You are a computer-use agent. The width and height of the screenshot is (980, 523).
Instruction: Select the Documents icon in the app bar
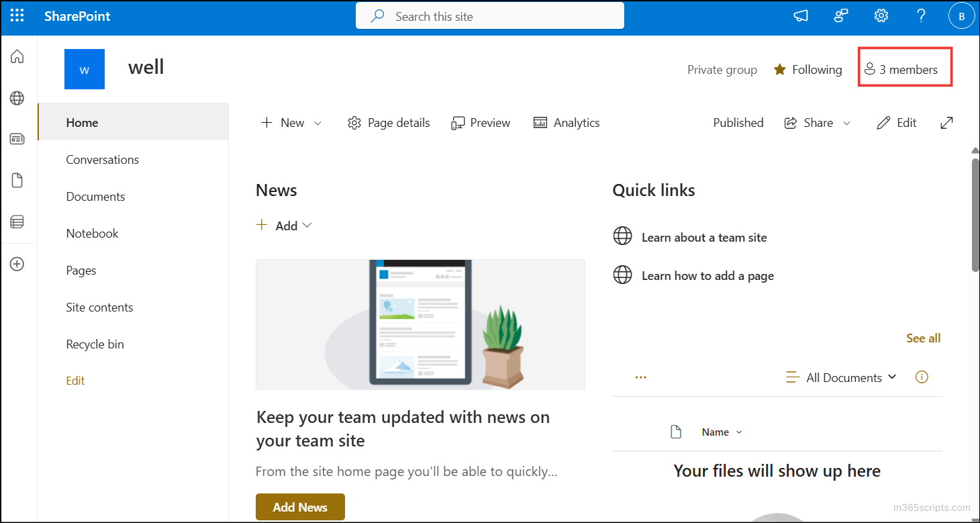17,180
